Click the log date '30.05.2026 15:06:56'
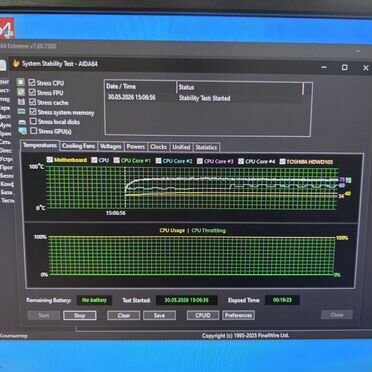This screenshot has height=372, width=372. (132, 97)
